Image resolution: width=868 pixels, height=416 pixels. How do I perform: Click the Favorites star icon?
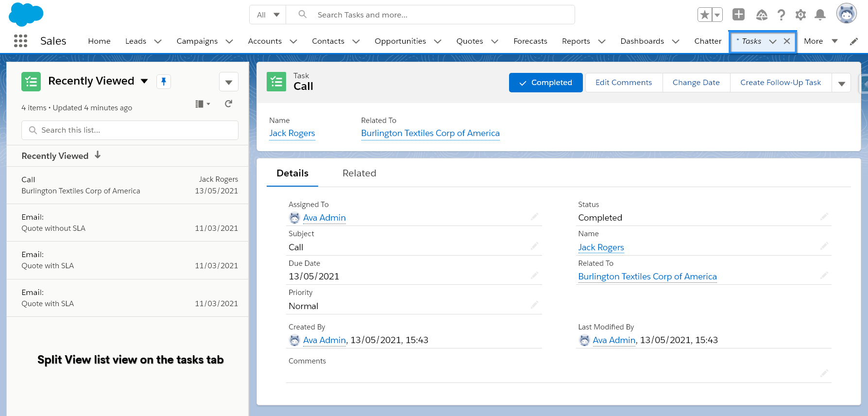click(x=704, y=15)
